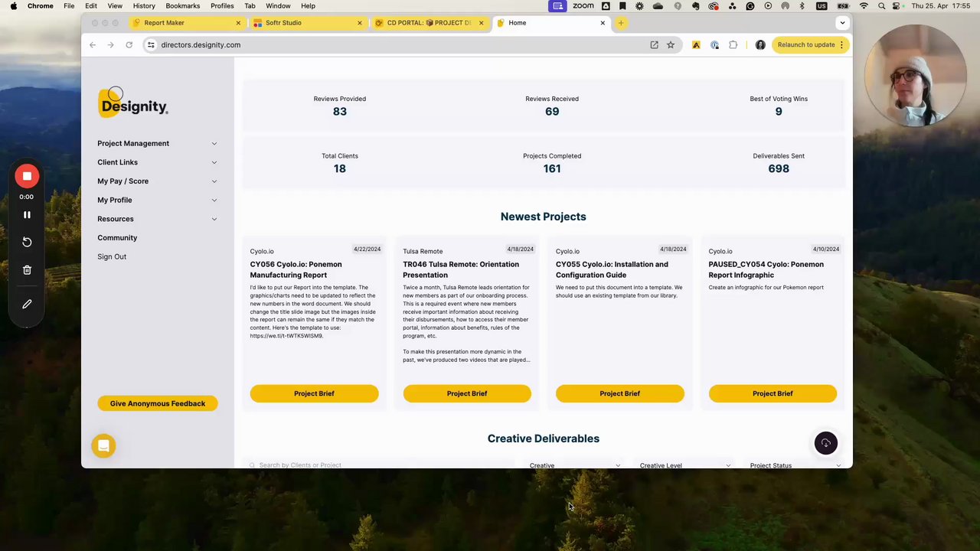Viewport: 980px width, 551px height.
Task: Restart the recording using the rewind icon
Action: [x=27, y=242]
